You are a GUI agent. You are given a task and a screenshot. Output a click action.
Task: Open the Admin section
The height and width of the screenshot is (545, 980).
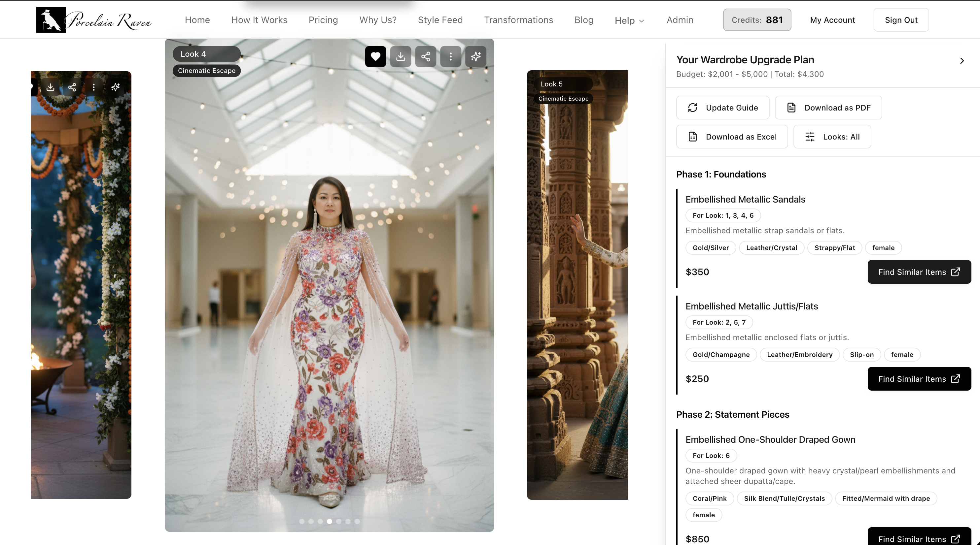coord(680,20)
